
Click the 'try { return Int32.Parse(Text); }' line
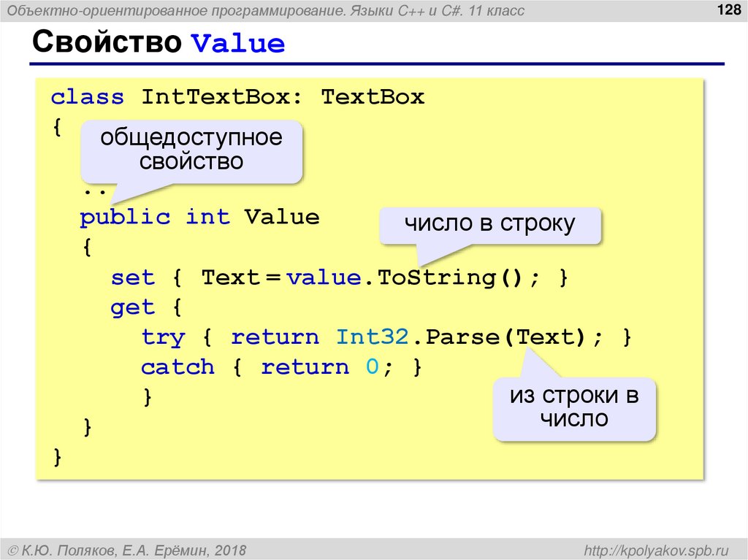386,338
